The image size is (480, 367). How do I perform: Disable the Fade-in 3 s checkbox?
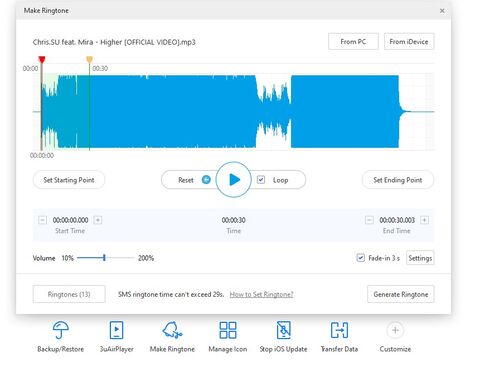pyautogui.click(x=360, y=258)
